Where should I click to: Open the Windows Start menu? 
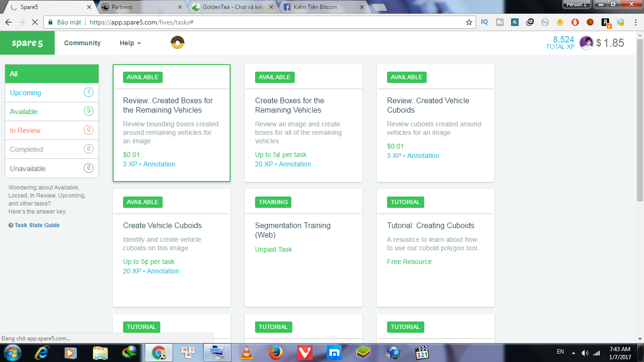click(12, 353)
